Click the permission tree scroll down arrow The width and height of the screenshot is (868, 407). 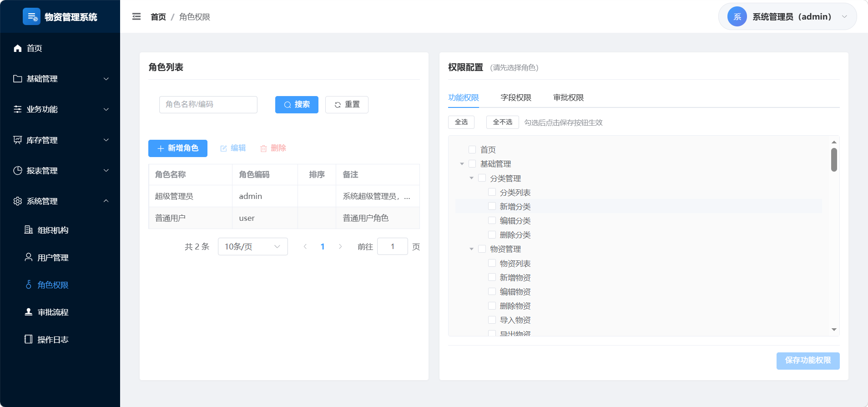coord(834,329)
